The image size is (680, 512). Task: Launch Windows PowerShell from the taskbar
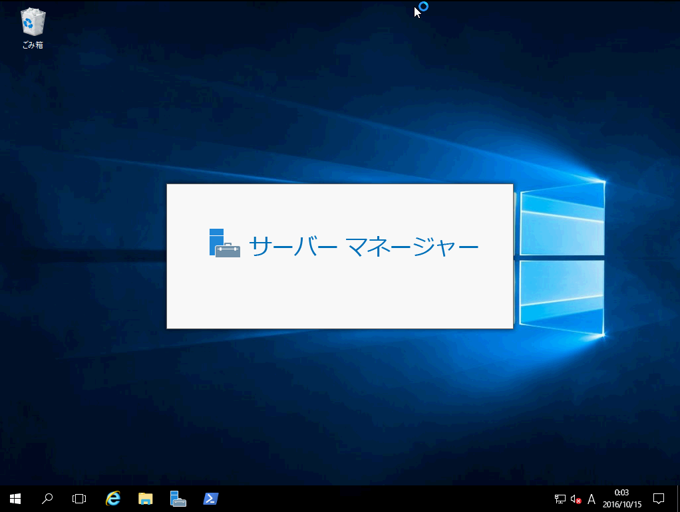coord(211,499)
